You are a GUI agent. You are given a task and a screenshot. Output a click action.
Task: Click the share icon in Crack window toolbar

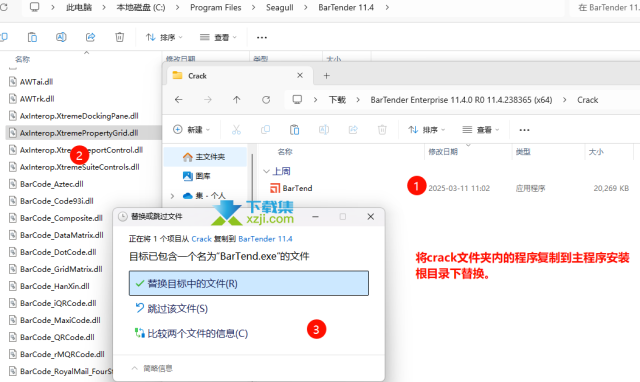click(x=353, y=130)
